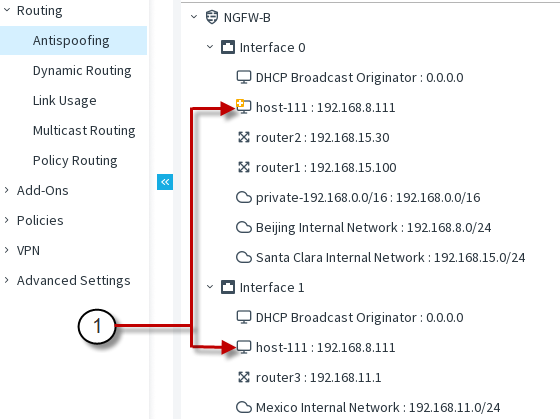Click the Interface 1 port icon
This screenshot has width=560, height=419.
pyautogui.click(x=228, y=287)
